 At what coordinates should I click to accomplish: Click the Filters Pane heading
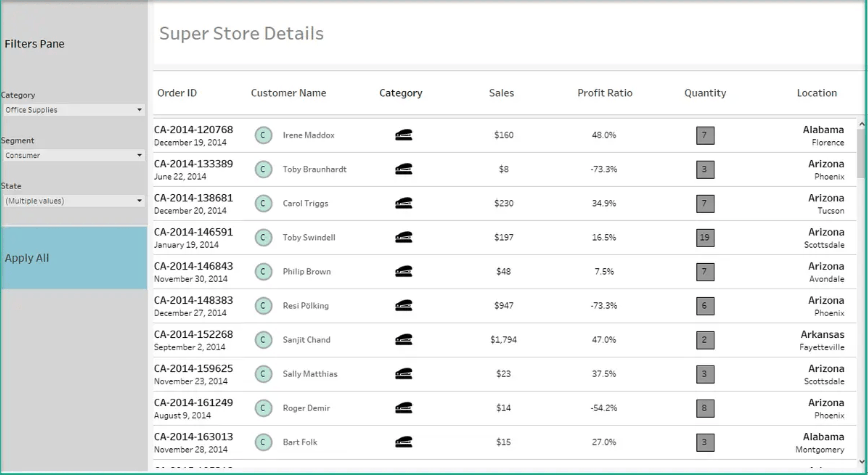(x=34, y=44)
